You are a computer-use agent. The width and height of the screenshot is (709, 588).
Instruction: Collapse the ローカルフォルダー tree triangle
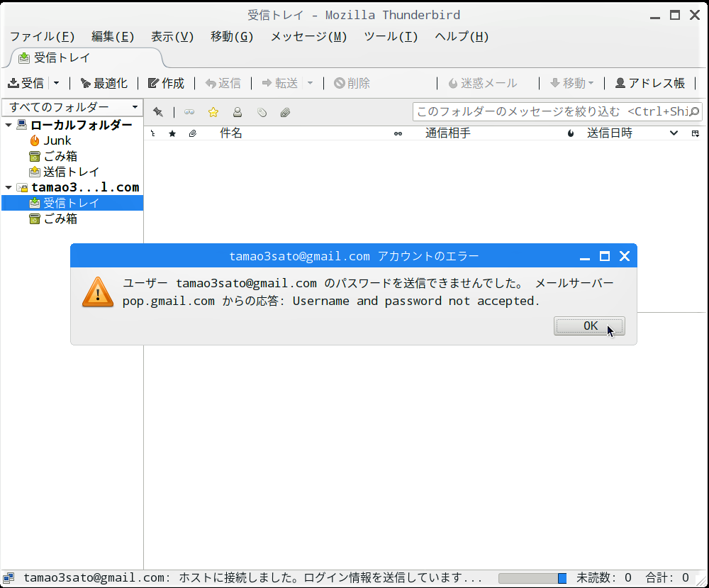(x=9, y=125)
